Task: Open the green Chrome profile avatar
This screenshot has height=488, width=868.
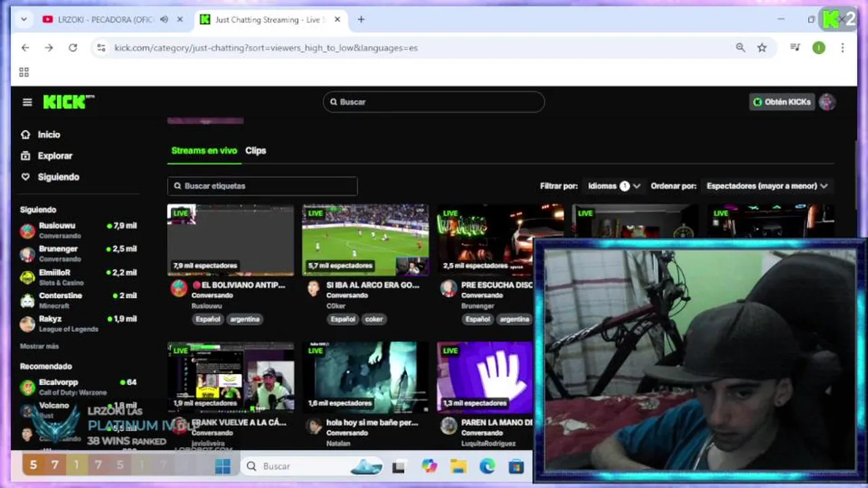Action: coord(819,47)
